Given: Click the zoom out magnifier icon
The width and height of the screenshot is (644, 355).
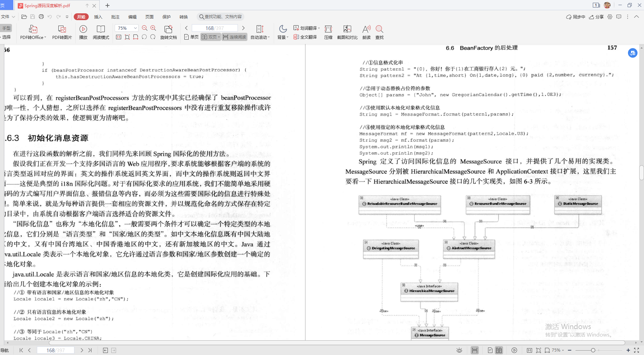Looking at the screenshot, I should coord(145,28).
